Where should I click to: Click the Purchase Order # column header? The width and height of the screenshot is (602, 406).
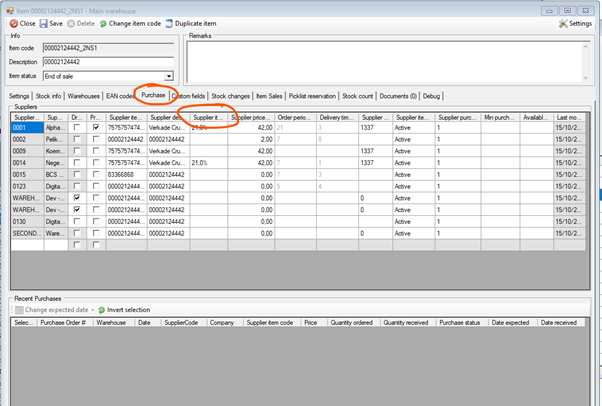[65, 323]
